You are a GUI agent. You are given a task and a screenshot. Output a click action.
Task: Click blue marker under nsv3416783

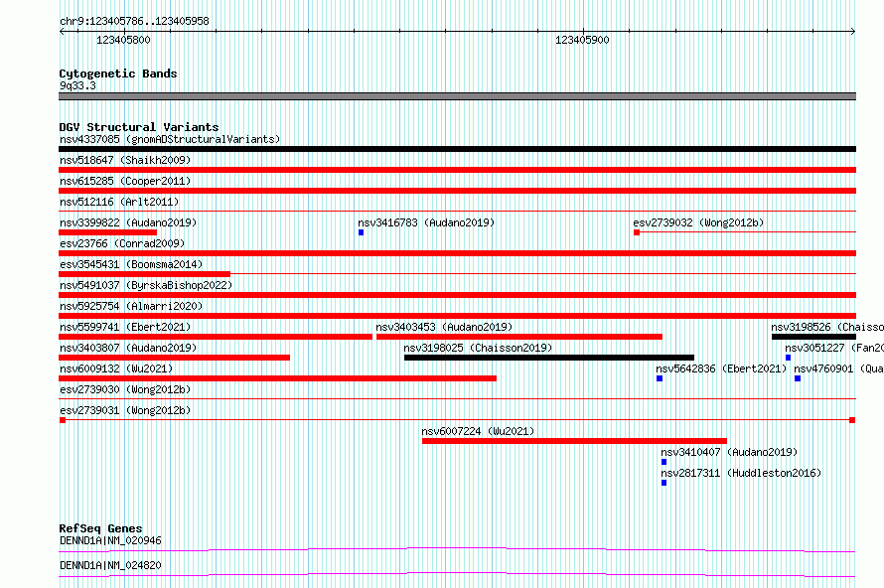tap(361, 232)
